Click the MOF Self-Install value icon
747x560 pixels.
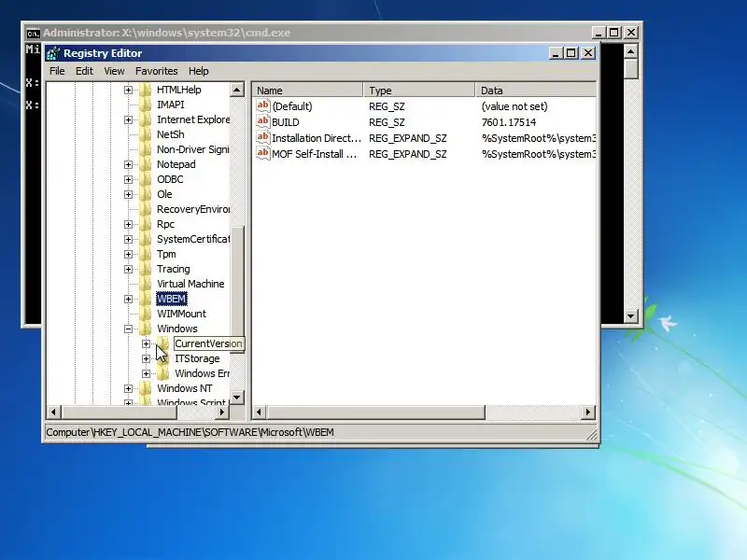[263, 153]
